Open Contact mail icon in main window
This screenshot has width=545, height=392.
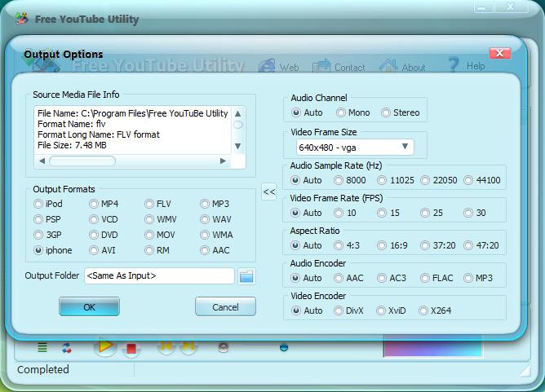point(321,65)
